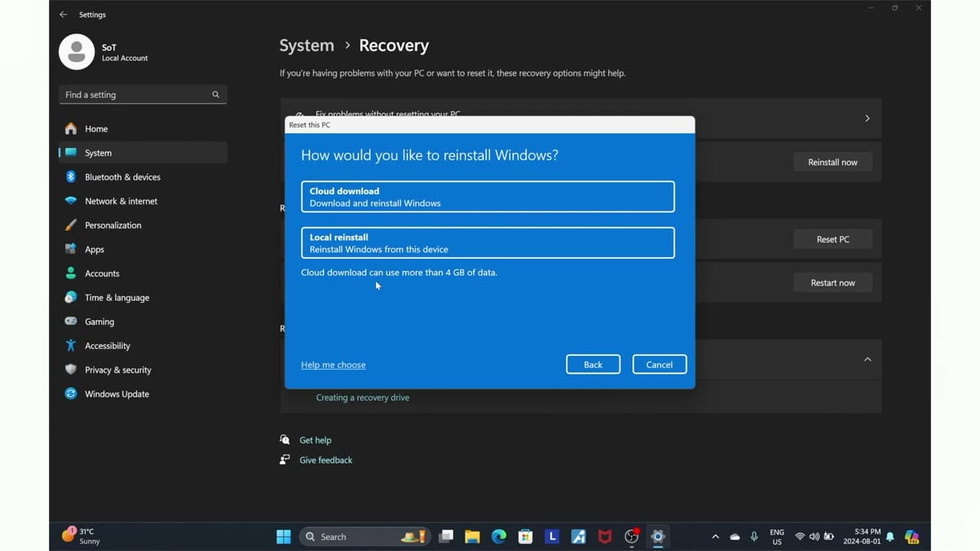Screen dimensions: 980x551
Task: Open Windows Update settings
Action: pos(143,394)
